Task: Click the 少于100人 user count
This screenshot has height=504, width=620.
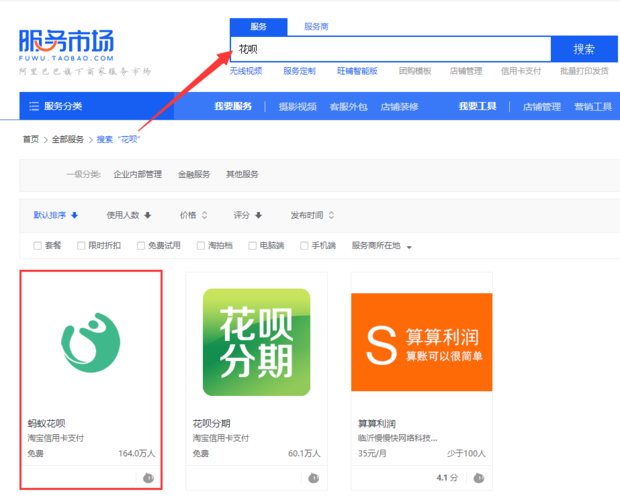Action: (466, 453)
